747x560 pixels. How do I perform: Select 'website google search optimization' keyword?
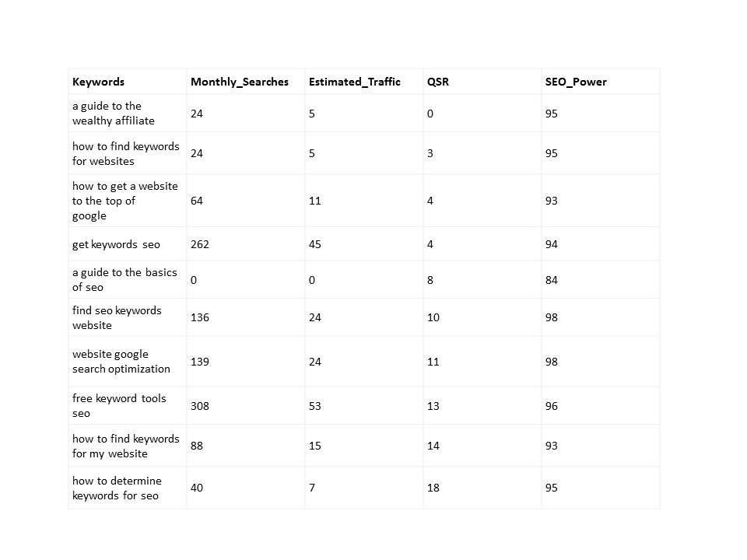click(121, 362)
